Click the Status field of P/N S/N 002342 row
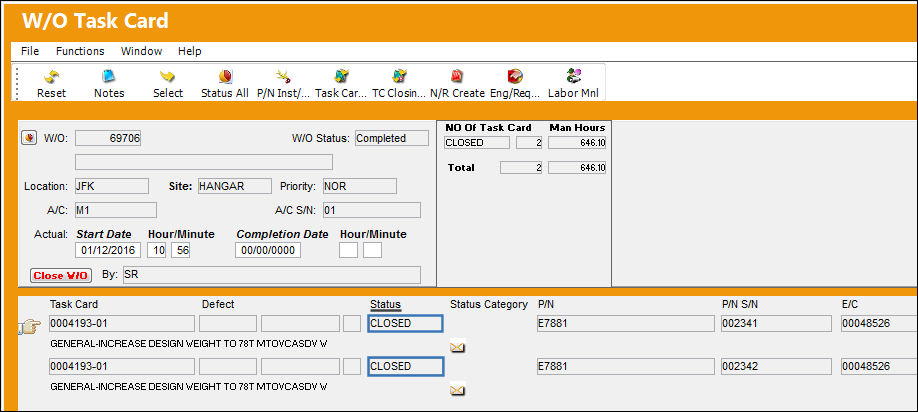Viewport: 918px width, 412px height. [405, 366]
